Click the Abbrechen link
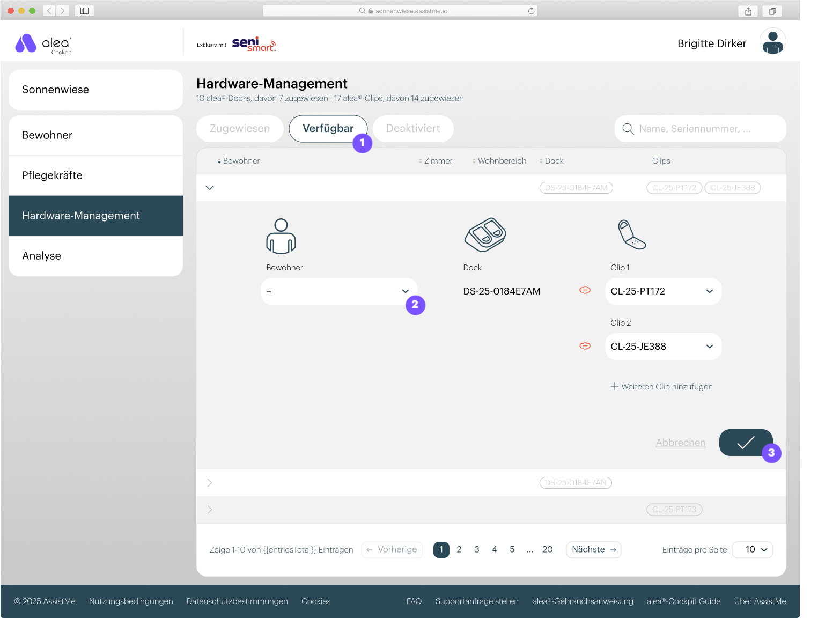The height and width of the screenshot is (618, 840). (x=680, y=443)
